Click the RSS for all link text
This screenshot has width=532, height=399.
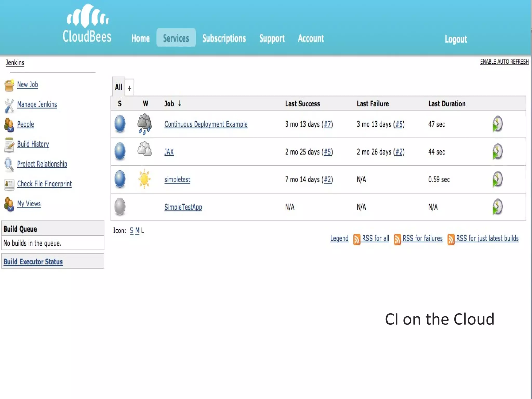[x=376, y=238]
